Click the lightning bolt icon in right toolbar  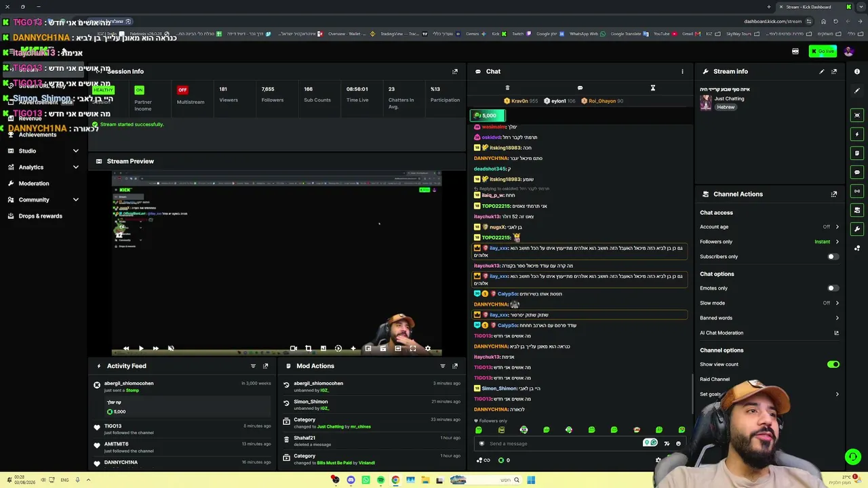click(x=857, y=134)
